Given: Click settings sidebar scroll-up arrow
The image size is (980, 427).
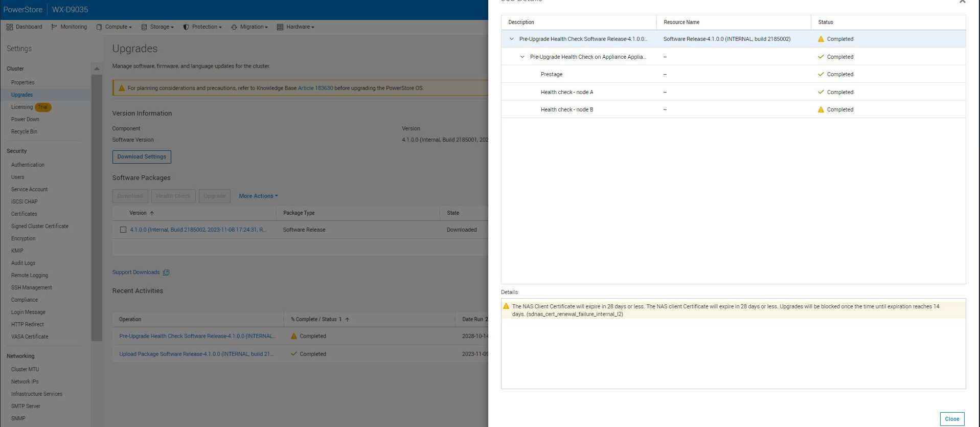Looking at the screenshot, I should click(97, 69).
